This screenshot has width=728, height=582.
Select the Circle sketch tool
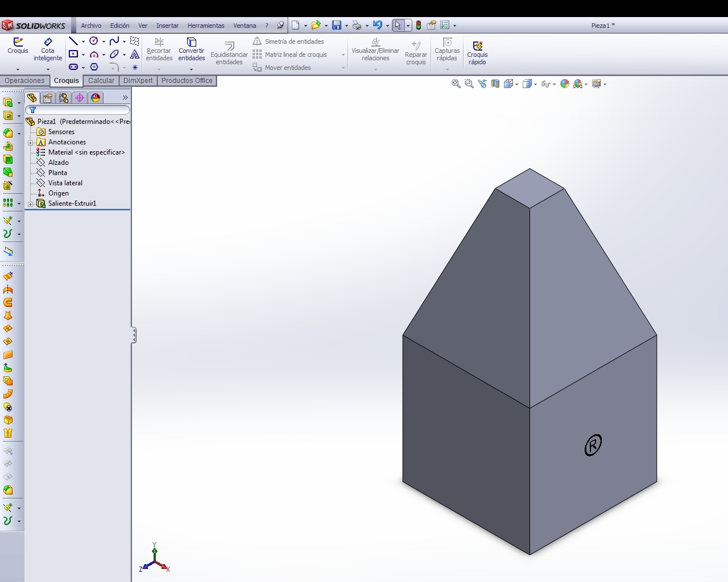[94, 41]
